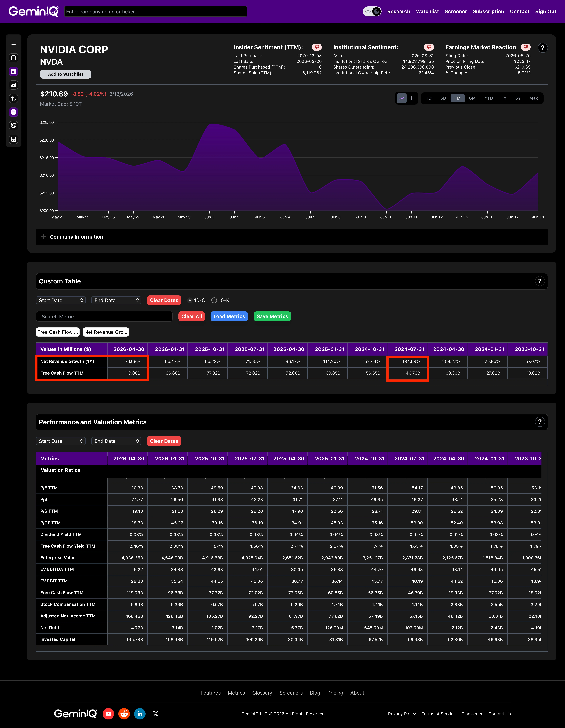Switch to bar chart view
The image size is (565, 728).
point(412,98)
